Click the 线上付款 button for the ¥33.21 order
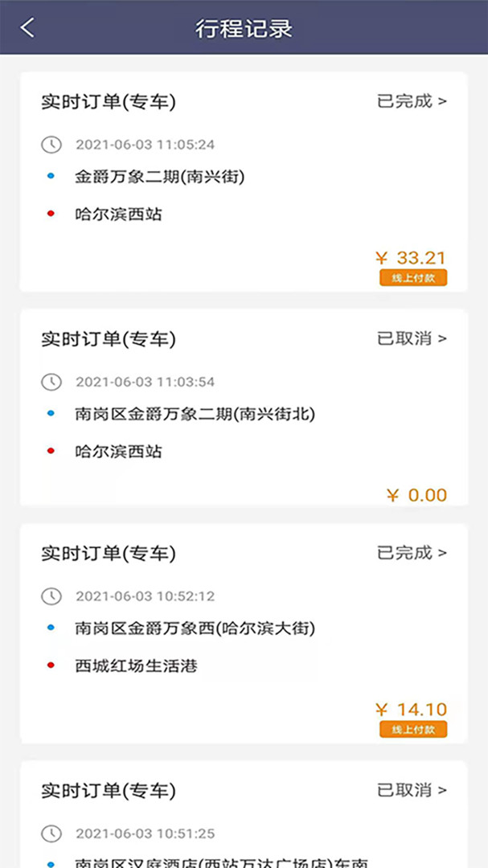This screenshot has height=868, width=488. tap(412, 276)
